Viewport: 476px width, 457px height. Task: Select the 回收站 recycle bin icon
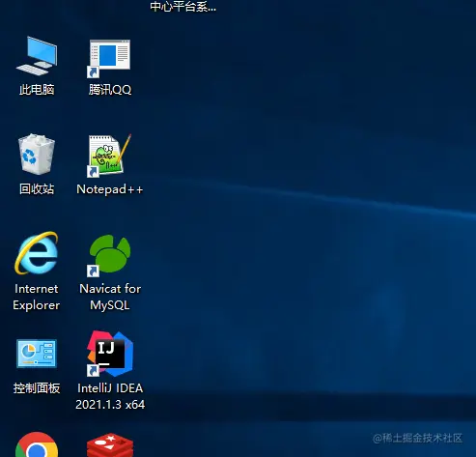coord(37,155)
